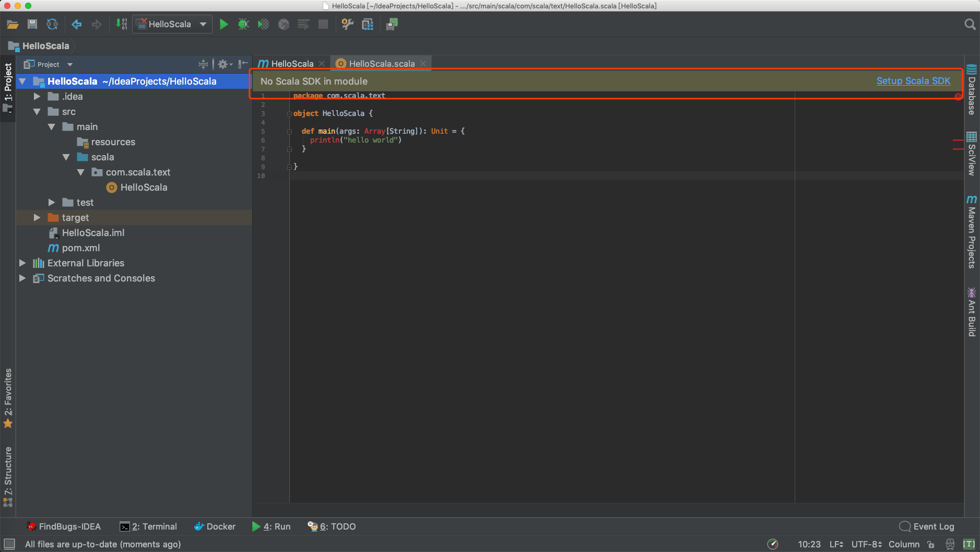Run with coverage icon

tap(264, 24)
